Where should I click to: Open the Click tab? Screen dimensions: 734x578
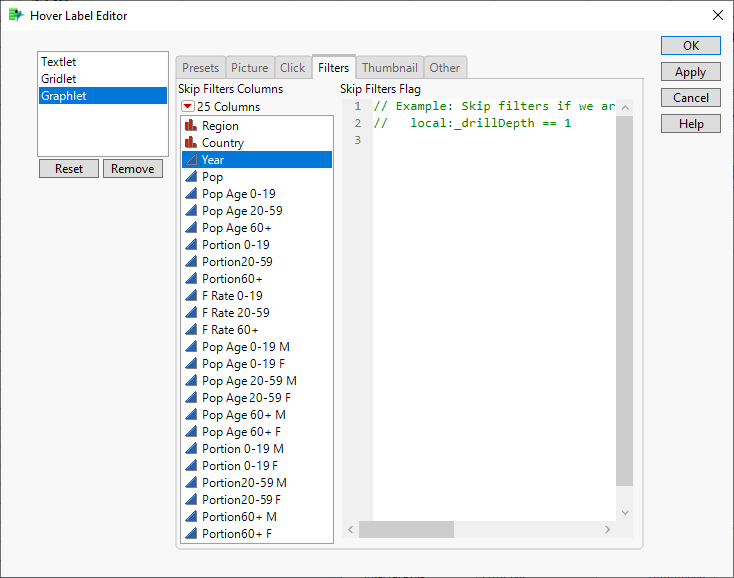[x=293, y=68]
